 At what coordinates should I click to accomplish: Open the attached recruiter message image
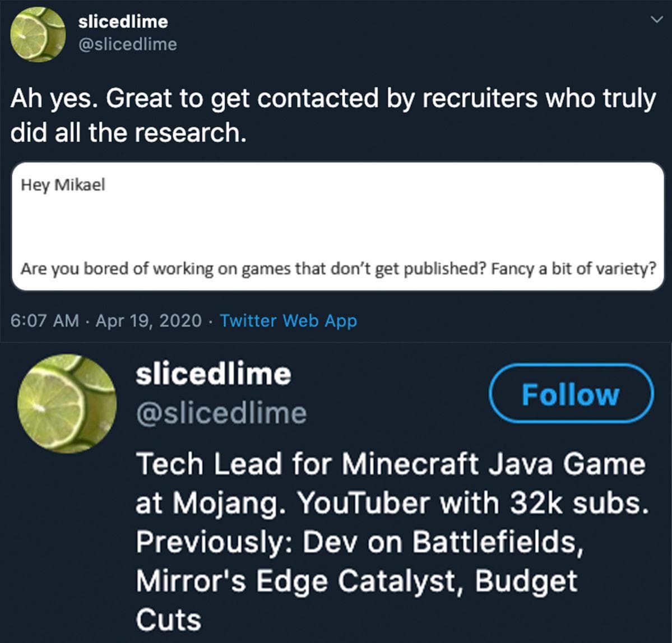(337, 227)
